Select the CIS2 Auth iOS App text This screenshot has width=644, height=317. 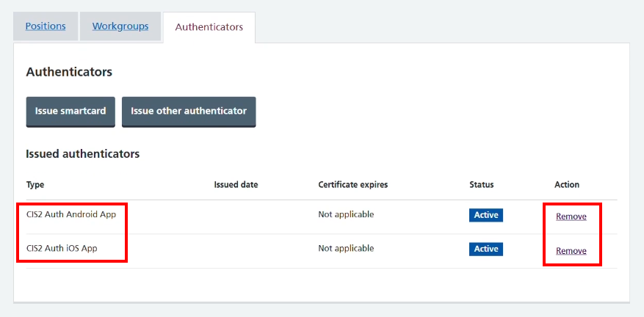click(x=62, y=249)
